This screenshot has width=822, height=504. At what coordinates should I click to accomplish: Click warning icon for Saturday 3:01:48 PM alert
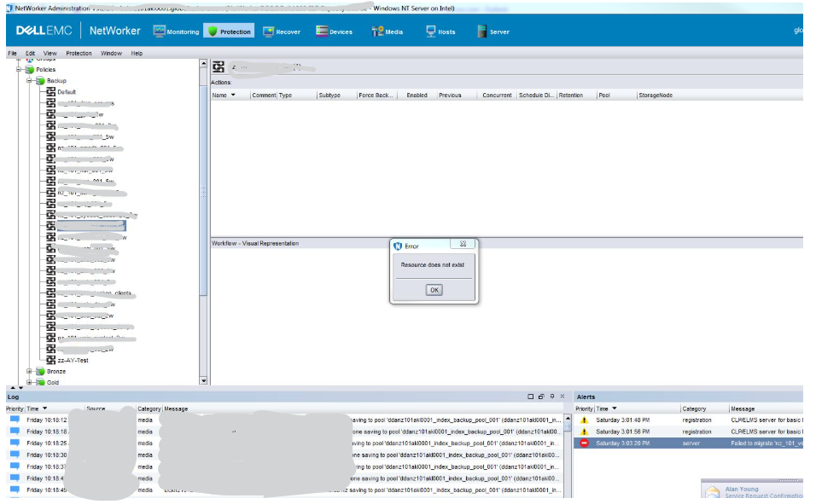point(584,420)
